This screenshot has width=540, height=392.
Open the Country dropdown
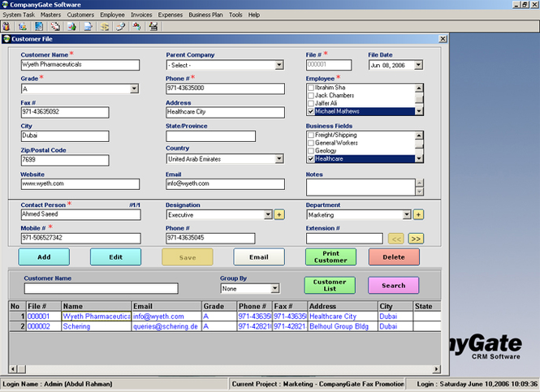click(x=279, y=159)
